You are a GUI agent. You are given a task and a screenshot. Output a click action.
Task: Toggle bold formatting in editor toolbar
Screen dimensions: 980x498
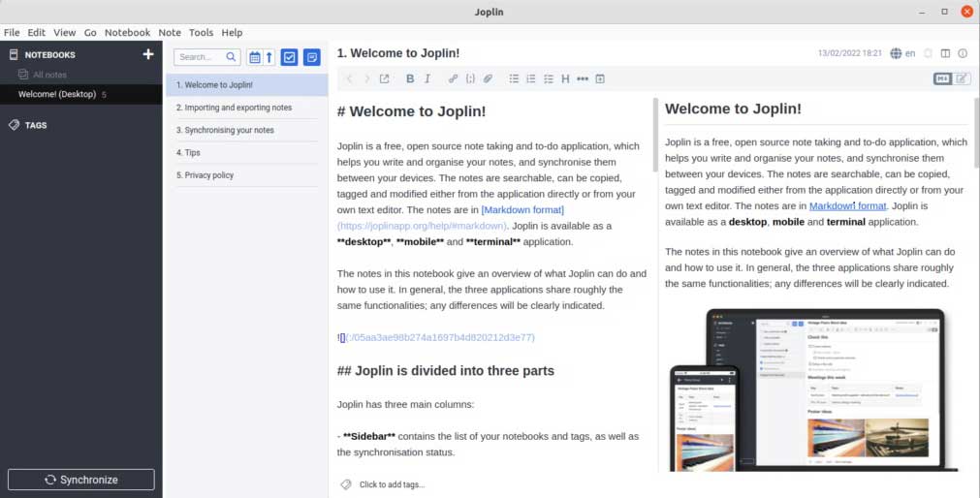point(410,78)
